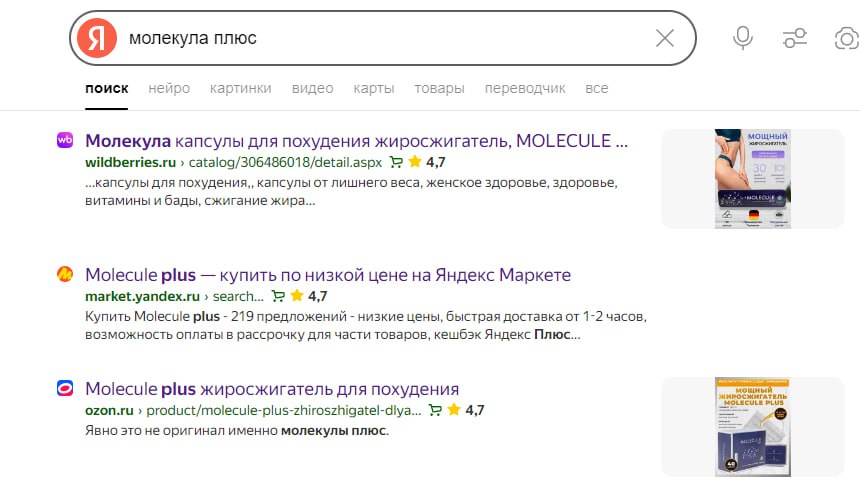Screen dimensions: 860x504
Task: Click the Yandex logo in search bar
Action: pos(97,38)
